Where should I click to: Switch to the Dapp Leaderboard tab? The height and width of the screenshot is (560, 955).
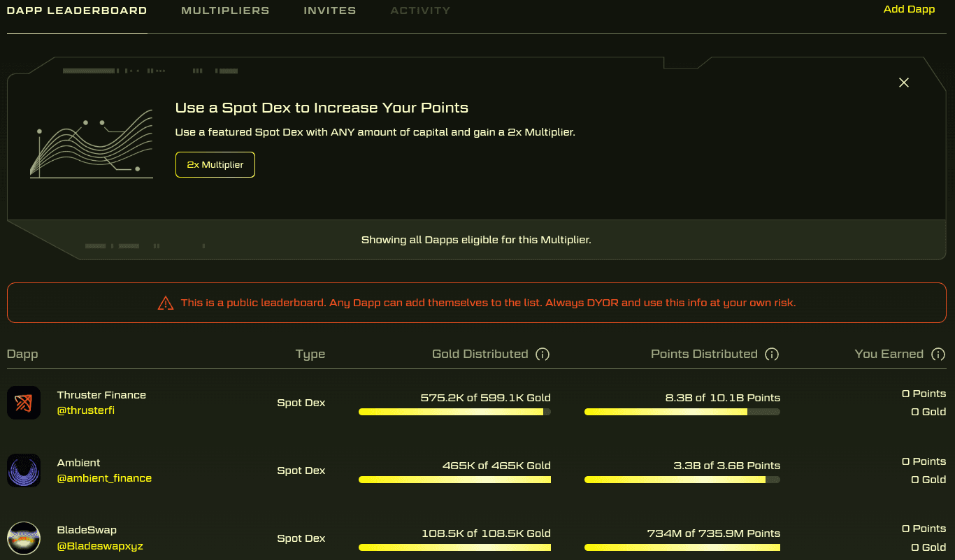pos(77,10)
